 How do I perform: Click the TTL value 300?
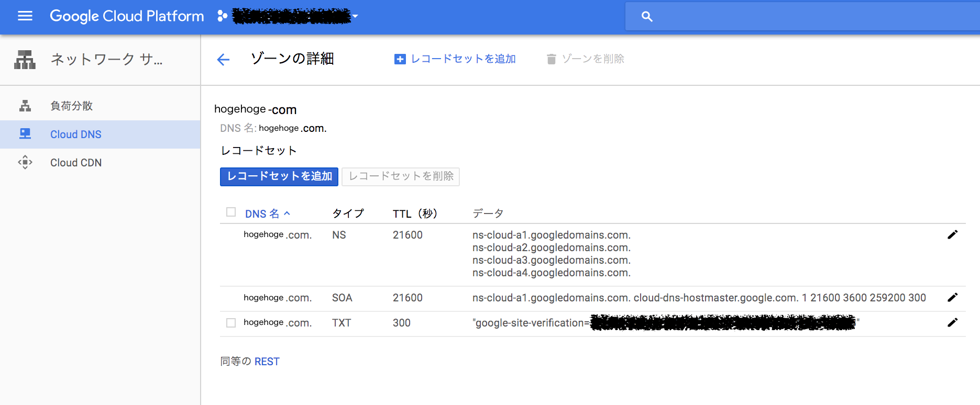(402, 323)
